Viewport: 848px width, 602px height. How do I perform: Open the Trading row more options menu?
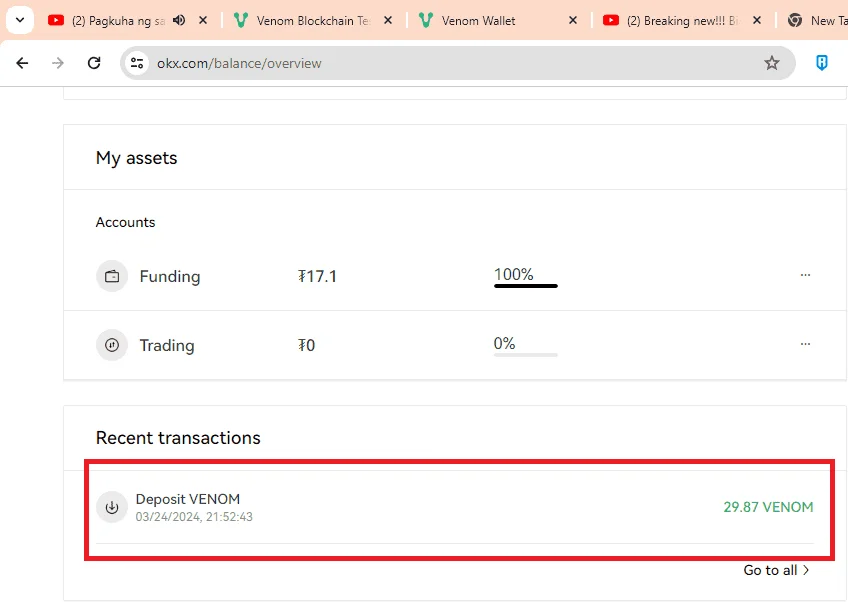click(x=805, y=343)
